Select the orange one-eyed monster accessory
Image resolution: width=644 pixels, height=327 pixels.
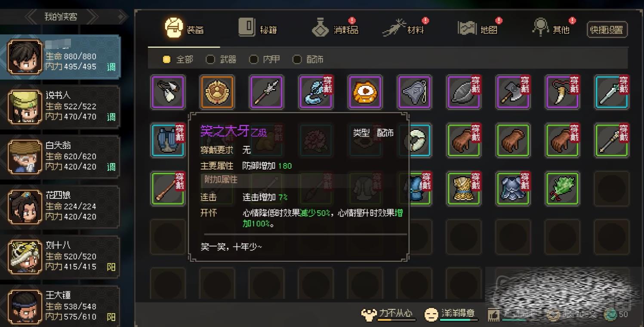(x=365, y=92)
